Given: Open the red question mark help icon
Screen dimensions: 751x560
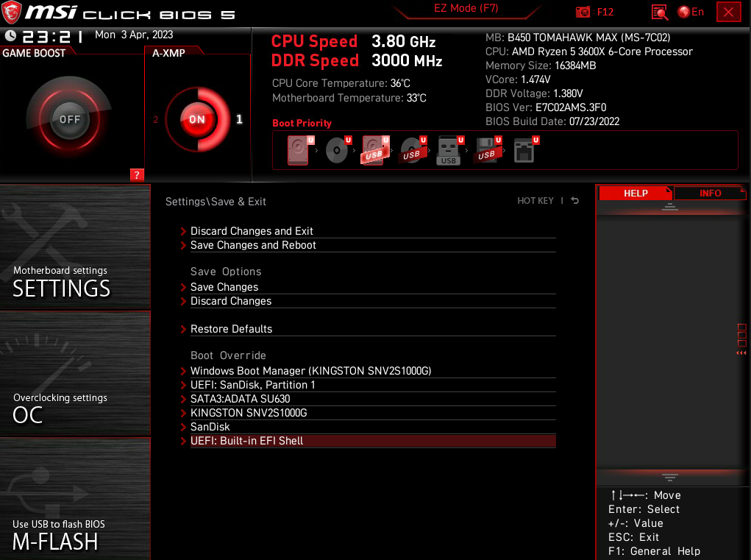Looking at the screenshot, I should (x=137, y=175).
